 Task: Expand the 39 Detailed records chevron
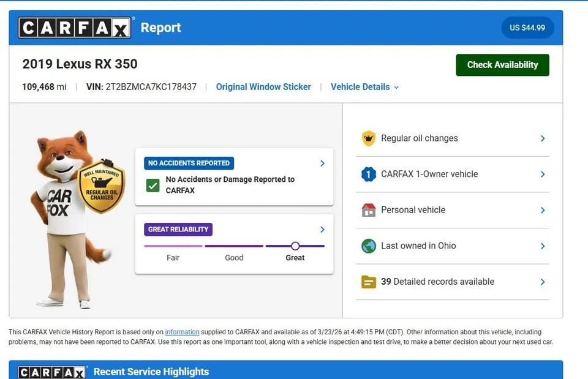(543, 282)
